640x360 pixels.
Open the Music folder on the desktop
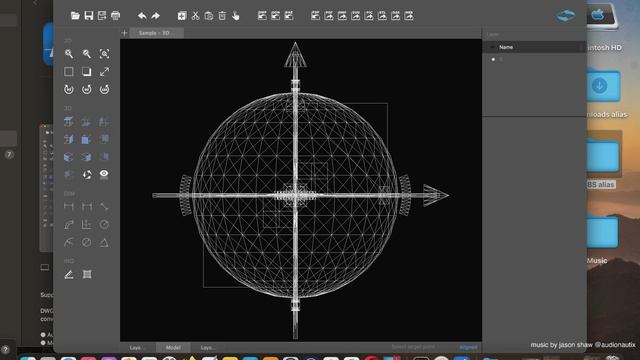pos(602,233)
